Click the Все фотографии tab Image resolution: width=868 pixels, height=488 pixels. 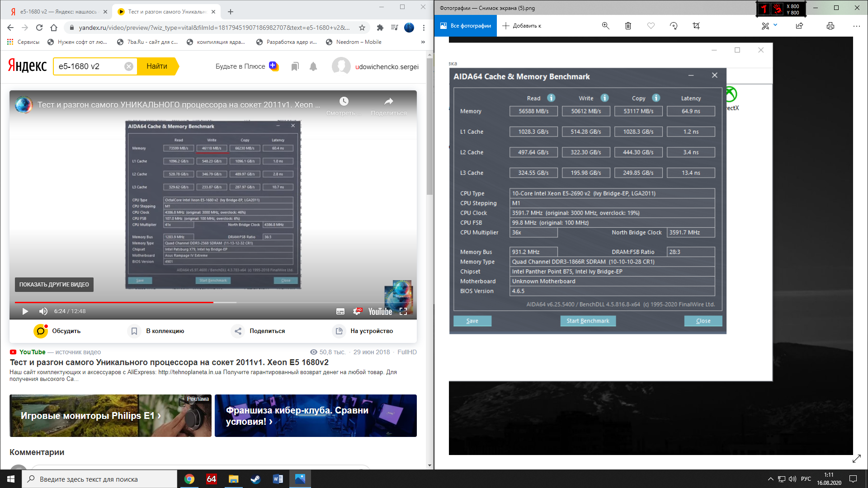466,26
